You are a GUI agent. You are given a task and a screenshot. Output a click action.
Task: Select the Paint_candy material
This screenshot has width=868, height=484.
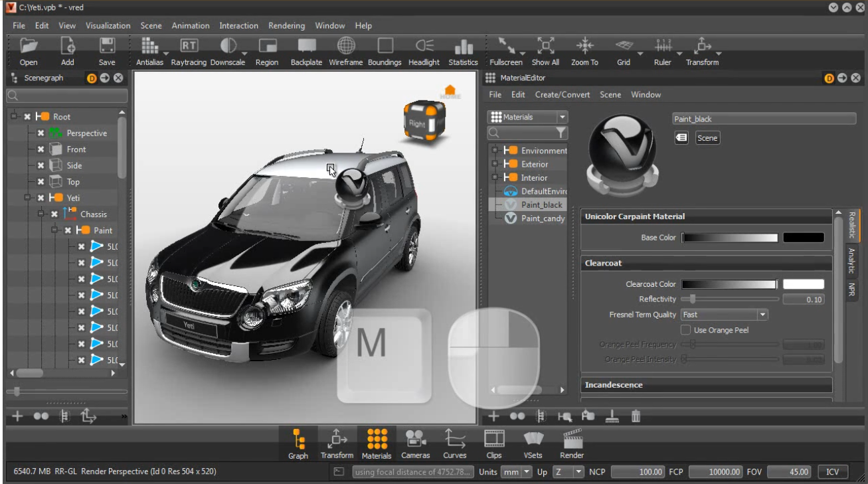point(543,218)
